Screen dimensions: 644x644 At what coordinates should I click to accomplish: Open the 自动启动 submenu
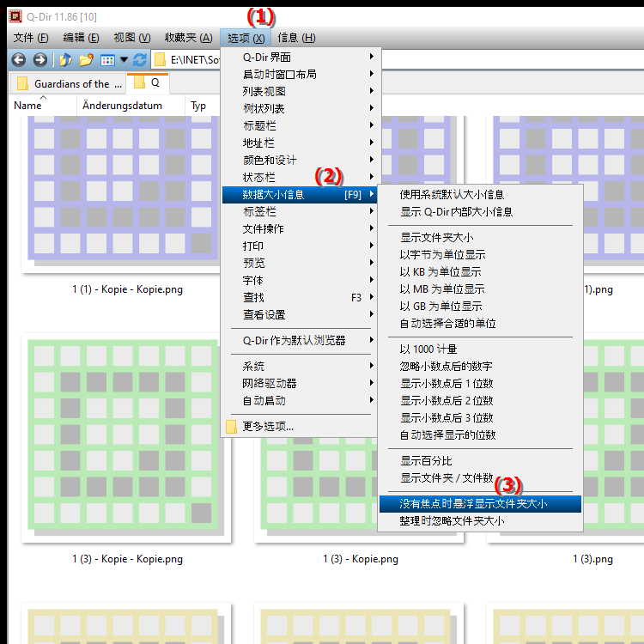pyautogui.click(x=300, y=401)
